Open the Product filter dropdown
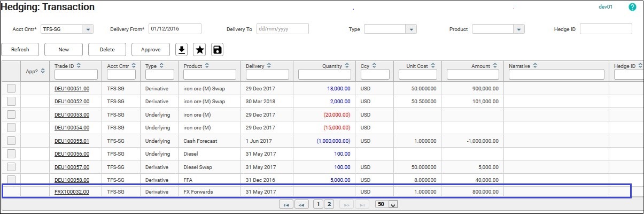 pos(518,29)
